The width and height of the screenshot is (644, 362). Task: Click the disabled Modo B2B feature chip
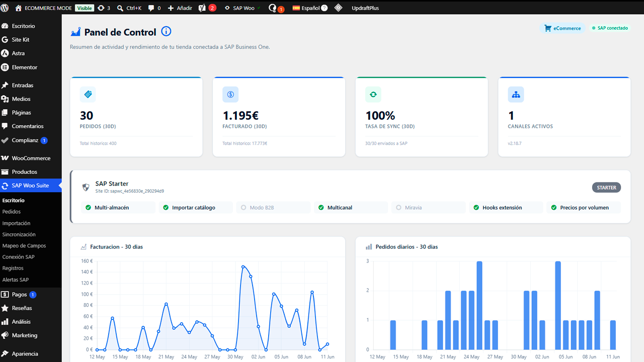coord(274,208)
